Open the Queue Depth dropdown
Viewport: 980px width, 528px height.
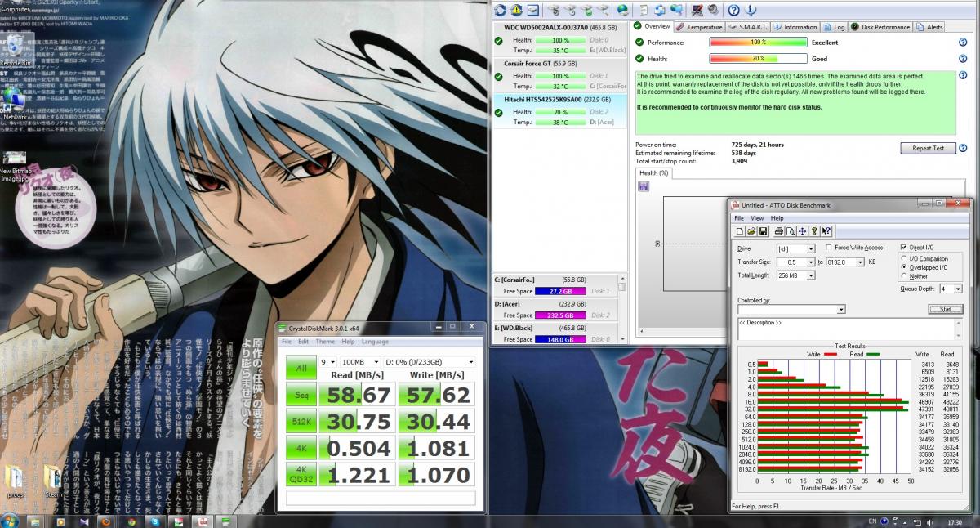[x=957, y=289]
